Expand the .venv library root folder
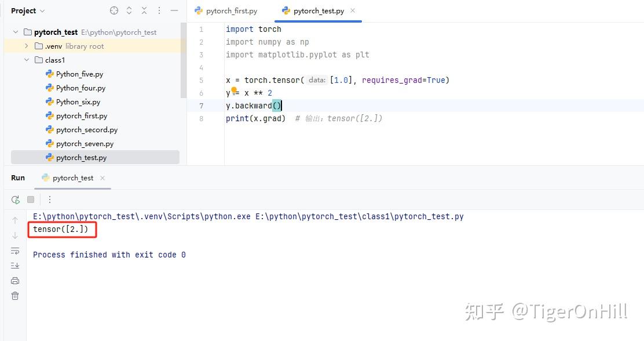Screen dimensions: 644x341 point(26,46)
